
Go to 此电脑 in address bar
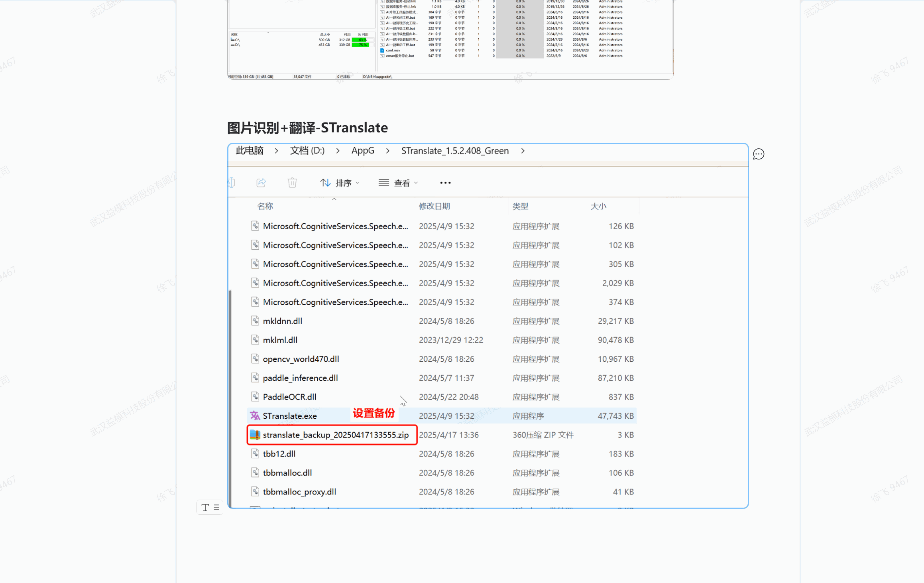coord(250,151)
